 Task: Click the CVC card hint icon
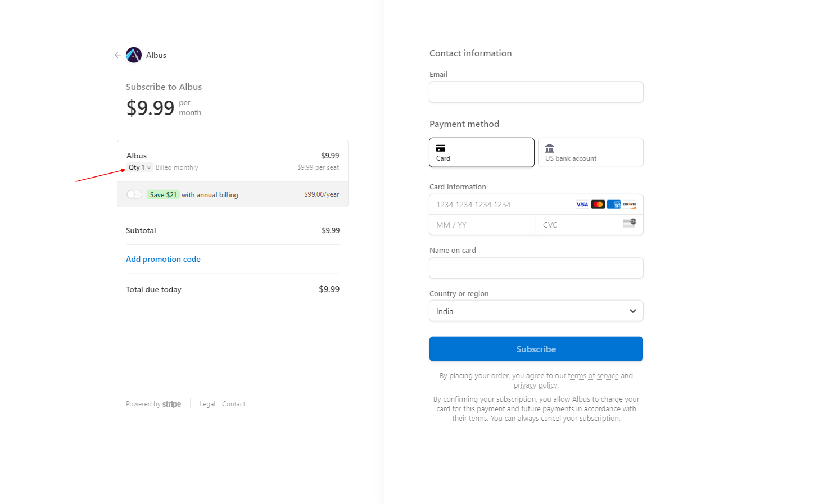[x=630, y=223]
